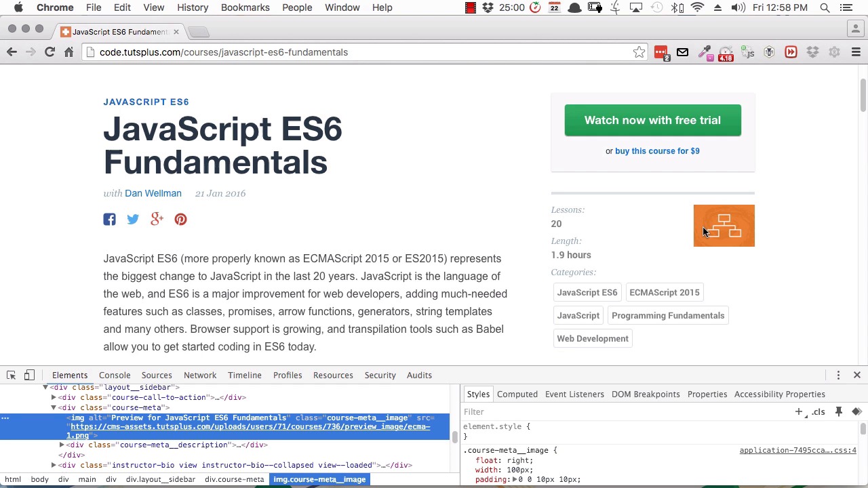Screen dimensions: 868x488
Task: Share course on Pinterest icon
Action: [180, 219]
